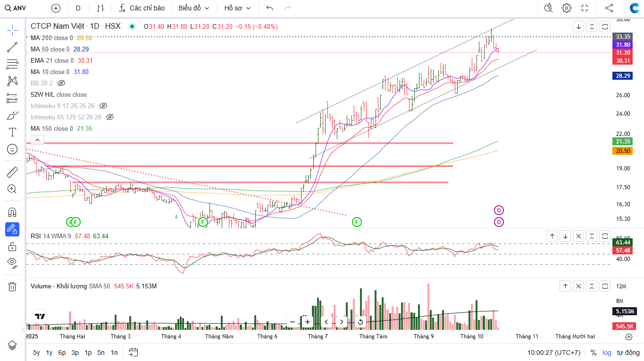Select the text annotation tool

point(12,132)
